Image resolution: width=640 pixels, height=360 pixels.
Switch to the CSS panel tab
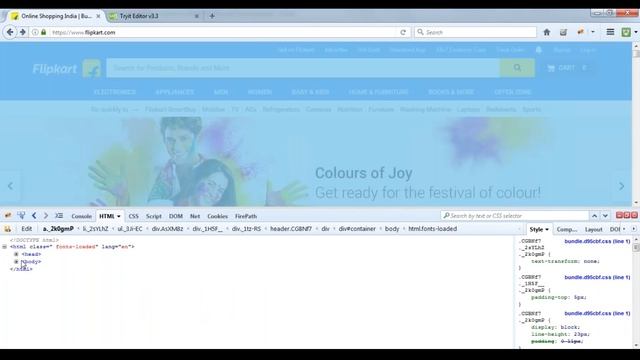133,216
